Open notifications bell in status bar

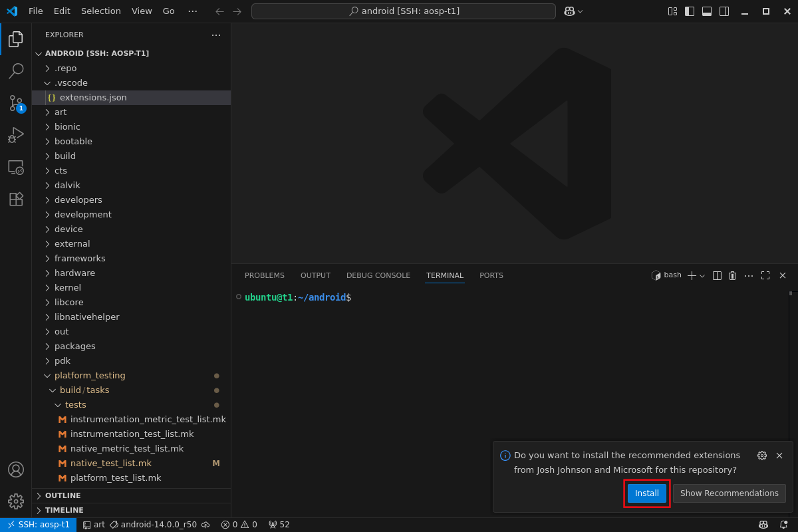pyautogui.click(x=783, y=525)
